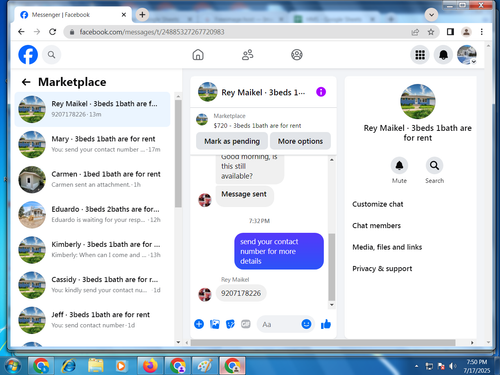Viewport: 500px width, 375px height.
Task: Click Mark as pending button
Action: pyautogui.click(x=232, y=141)
